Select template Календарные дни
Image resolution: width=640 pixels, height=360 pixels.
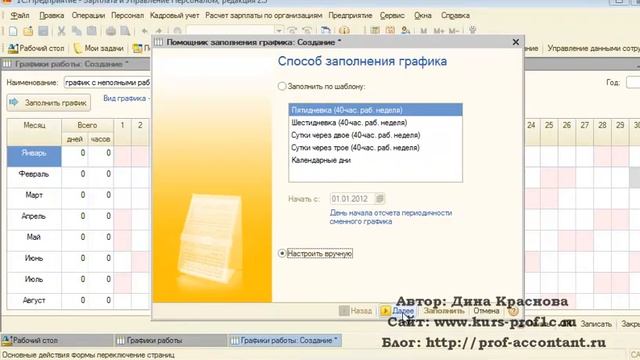click(x=376, y=160)
